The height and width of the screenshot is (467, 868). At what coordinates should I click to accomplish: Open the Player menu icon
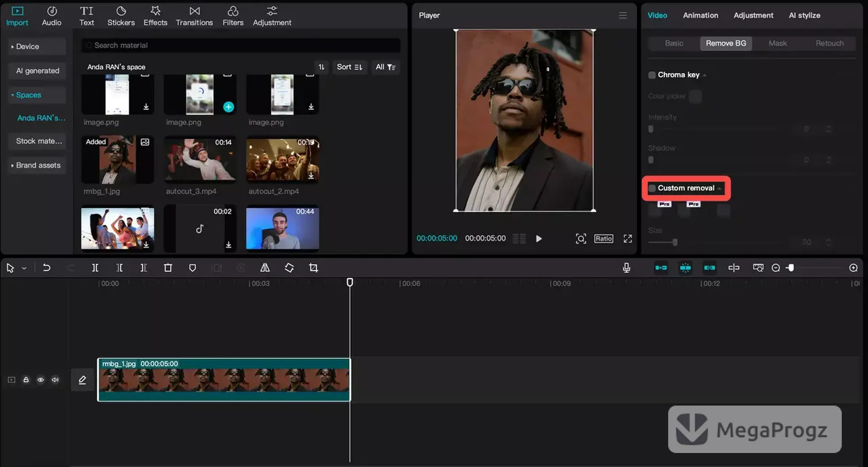pos(623,15)
